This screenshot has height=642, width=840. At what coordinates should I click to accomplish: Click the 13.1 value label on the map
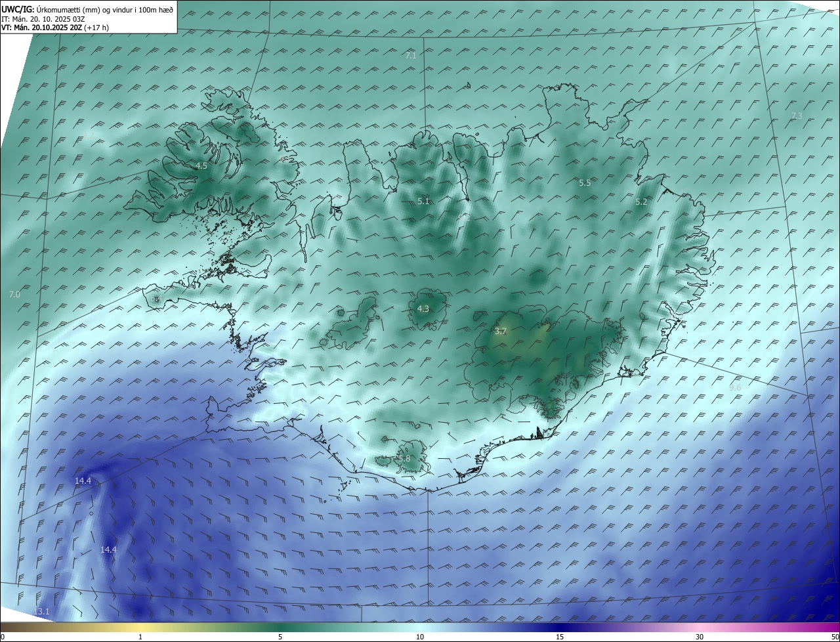[x=41, y=612]
